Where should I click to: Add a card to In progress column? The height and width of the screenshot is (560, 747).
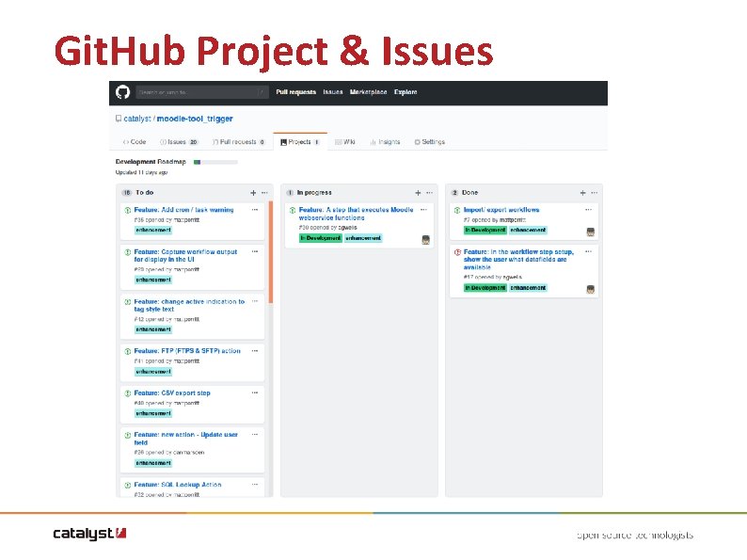point(418,193)
